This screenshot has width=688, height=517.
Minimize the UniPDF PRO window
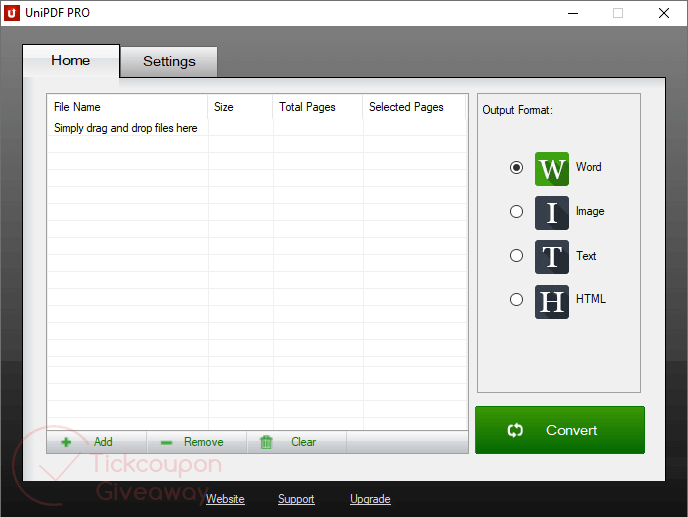pyautogui.click(x=573, y=13)
